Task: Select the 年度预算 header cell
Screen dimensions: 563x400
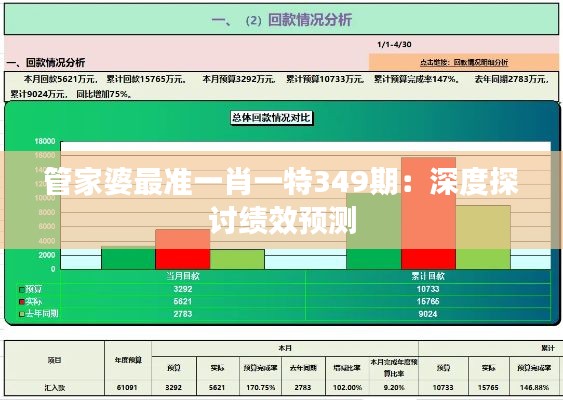Action: (128, 360)
